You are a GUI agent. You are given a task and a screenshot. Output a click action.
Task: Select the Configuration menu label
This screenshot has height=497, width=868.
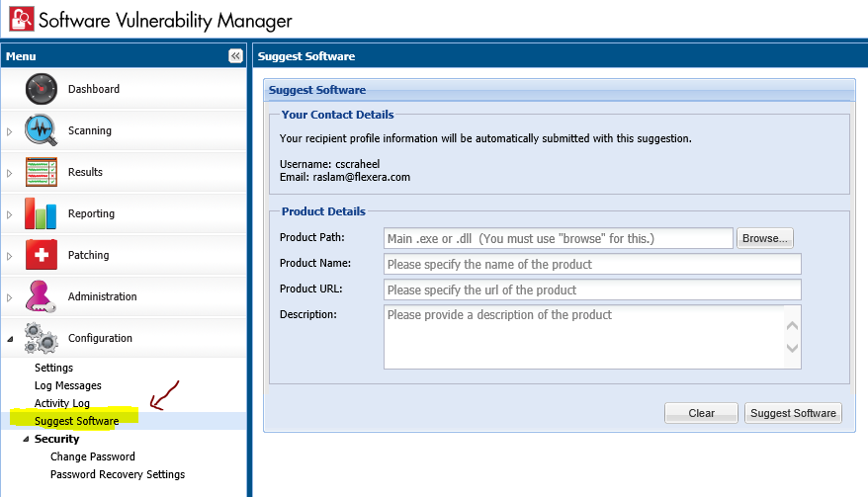click(100, 338)
